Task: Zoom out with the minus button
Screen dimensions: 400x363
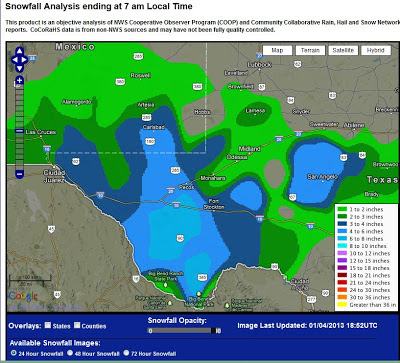Action: (x=20, y=174)
